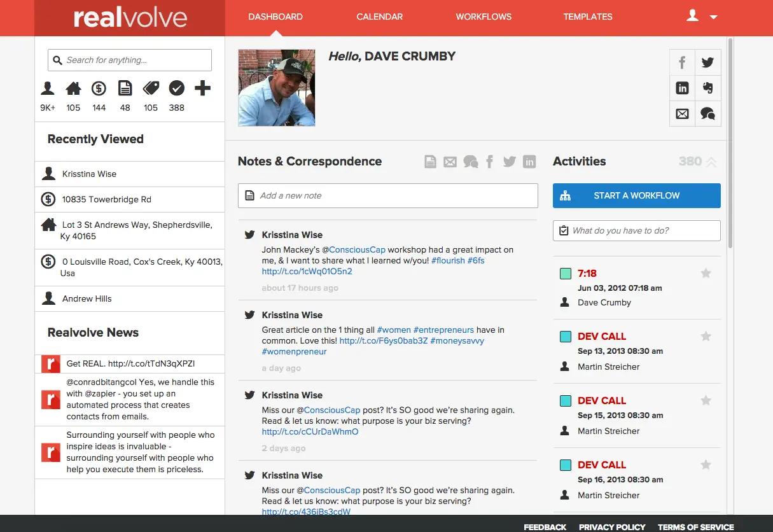Click the tag icon in the sidebar

[x=150, y=90]
